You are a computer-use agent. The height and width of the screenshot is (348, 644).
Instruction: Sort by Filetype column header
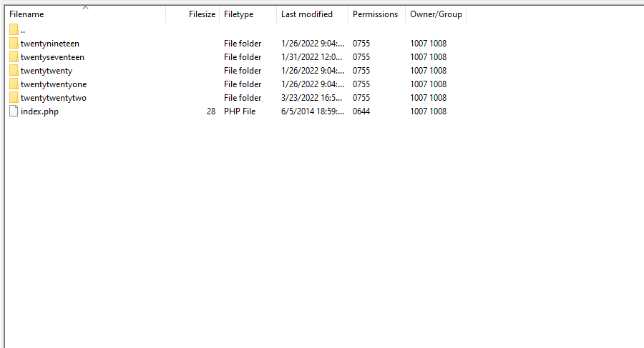coord(238,14)
